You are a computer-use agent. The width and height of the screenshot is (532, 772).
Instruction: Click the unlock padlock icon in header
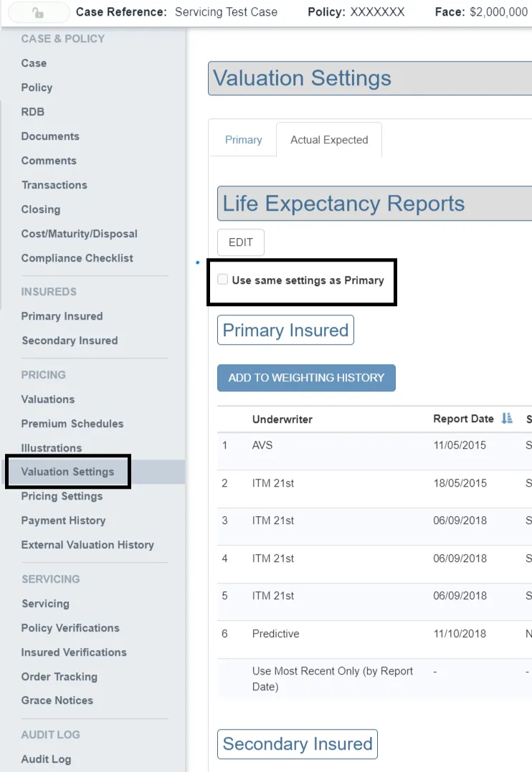[x=39, y=12]
